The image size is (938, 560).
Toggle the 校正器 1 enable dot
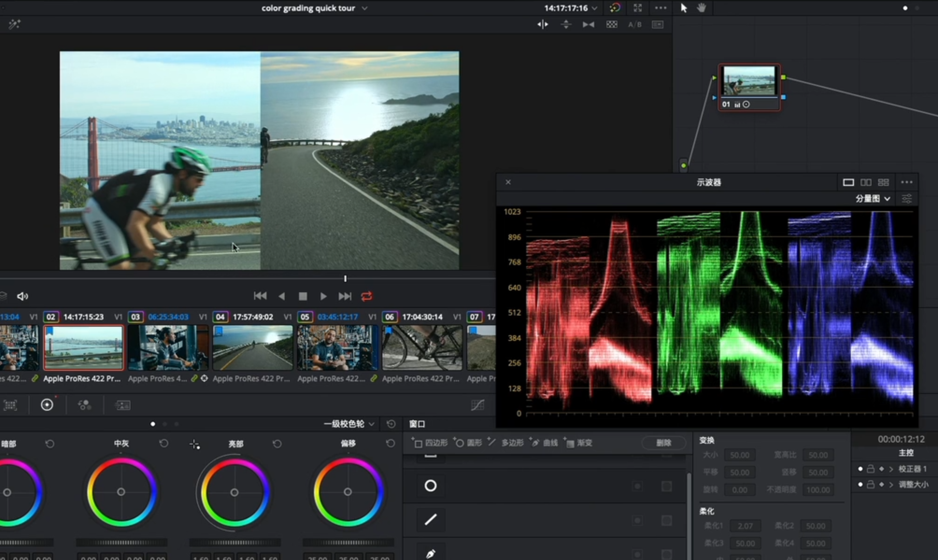click(x=860, y=469)
